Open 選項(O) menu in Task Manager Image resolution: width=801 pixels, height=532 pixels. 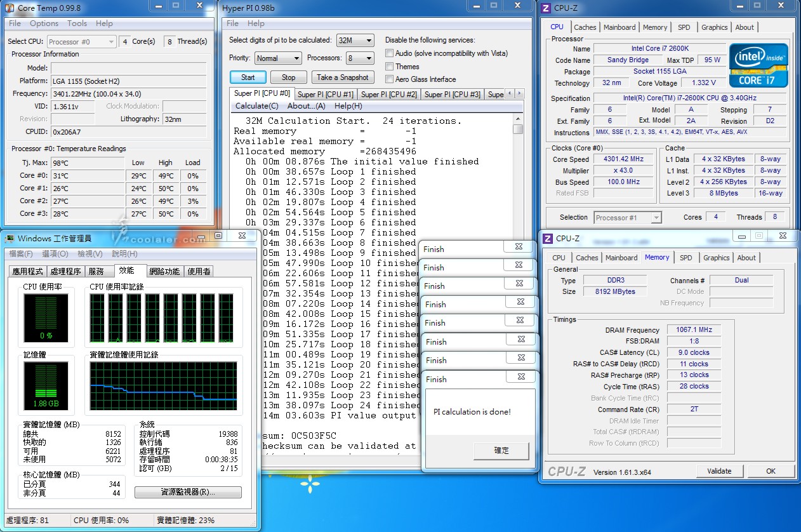55,254
